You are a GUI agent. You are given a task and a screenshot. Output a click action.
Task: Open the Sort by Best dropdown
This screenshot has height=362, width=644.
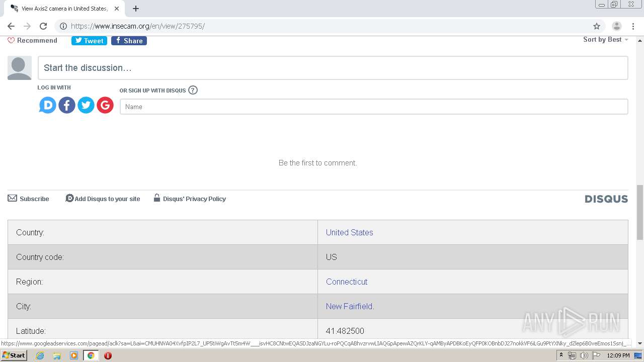pos(606,40)
